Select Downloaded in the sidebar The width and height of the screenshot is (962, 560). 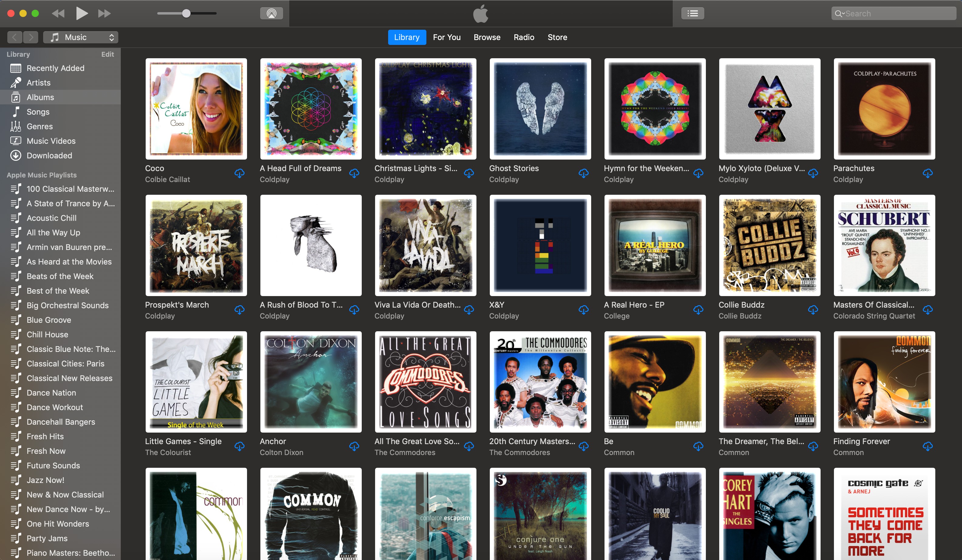pyautogui.click(x=60, y=155)
